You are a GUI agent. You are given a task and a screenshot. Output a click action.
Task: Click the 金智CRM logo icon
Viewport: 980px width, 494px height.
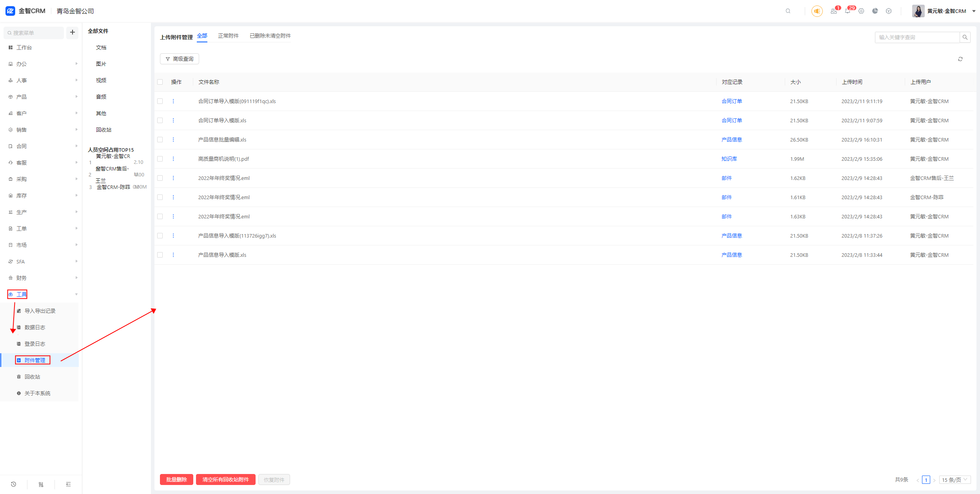click(10, 11)
